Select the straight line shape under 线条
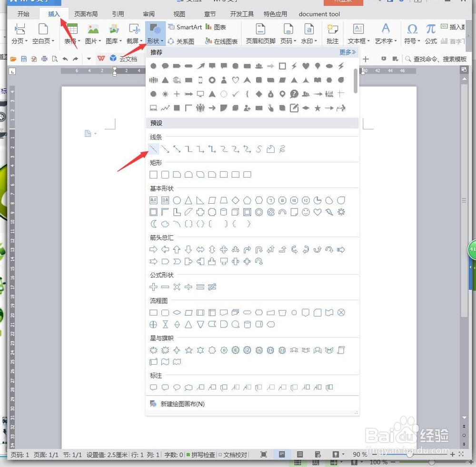 click(x=154, y=149)
